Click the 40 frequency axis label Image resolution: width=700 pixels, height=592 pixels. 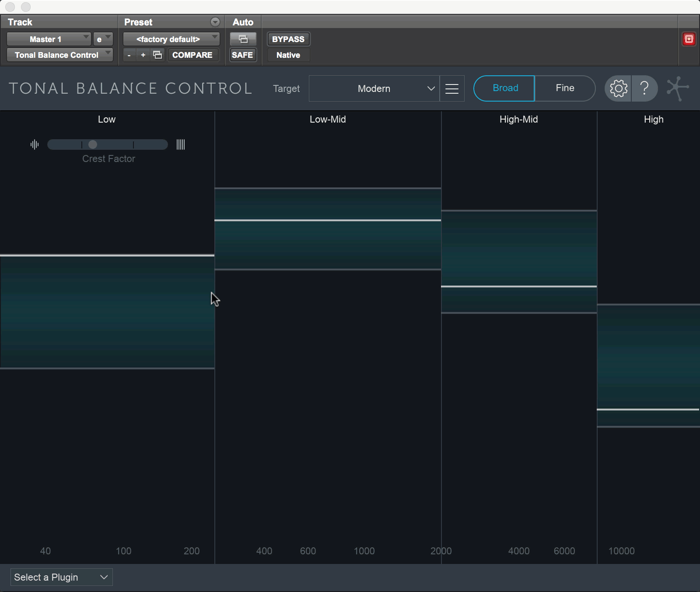[x=45, y=551]
